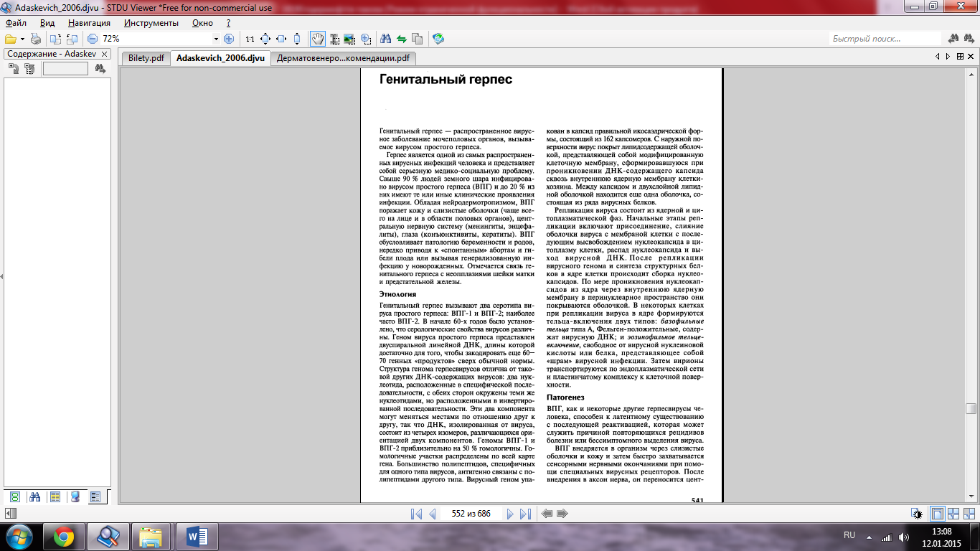
Task: Navigate back in view history
Action: click(547, 514)
